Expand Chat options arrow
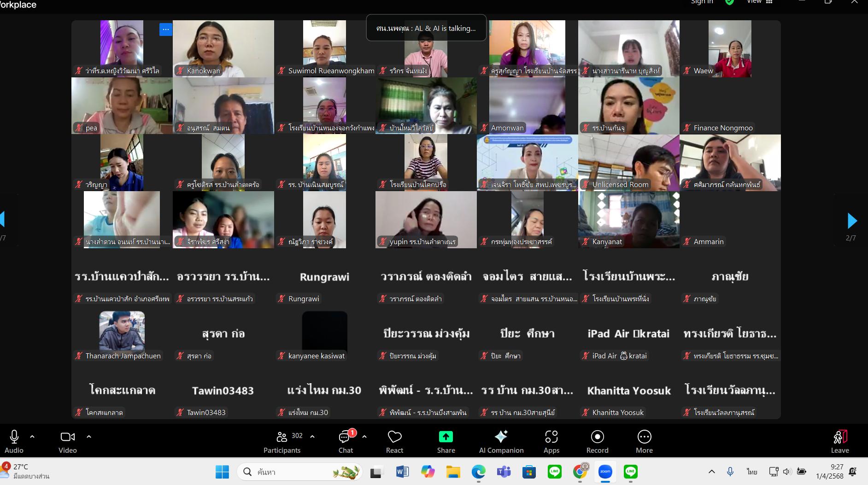The width and height of the screenshot is (868, 485). pos(364,436)
